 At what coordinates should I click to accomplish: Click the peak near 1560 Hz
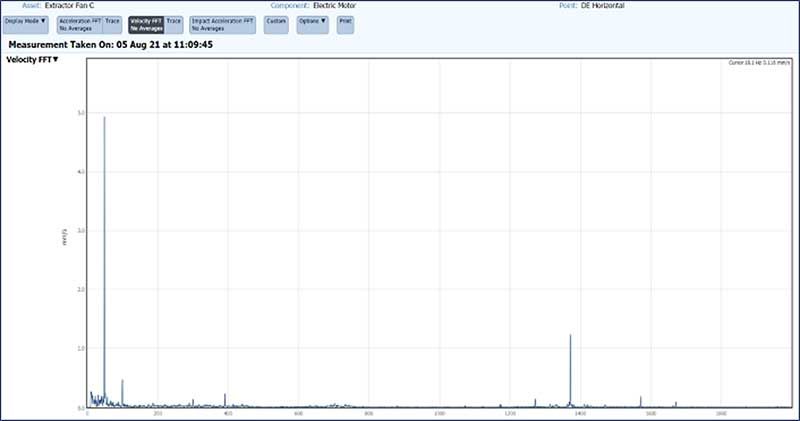[641, 397]
